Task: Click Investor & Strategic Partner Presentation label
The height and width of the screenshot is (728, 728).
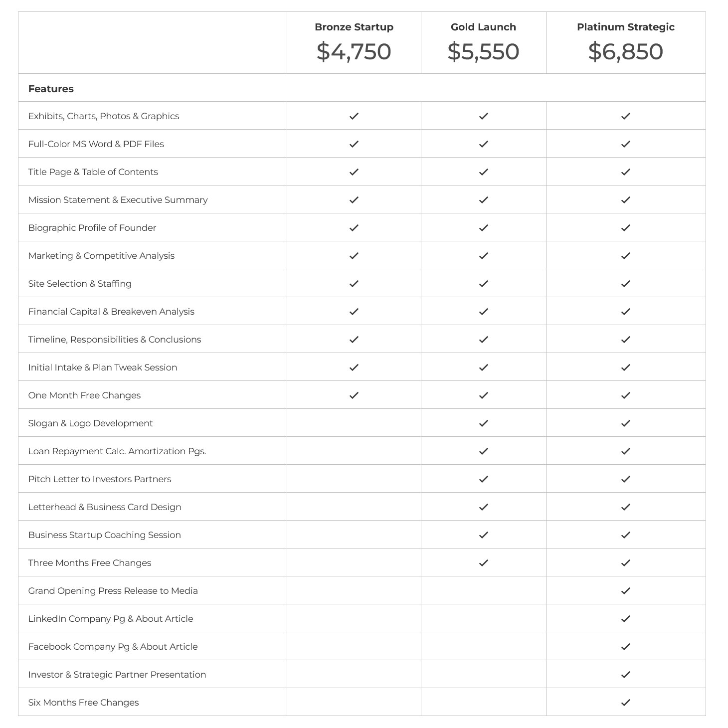Action: point(117,675)
